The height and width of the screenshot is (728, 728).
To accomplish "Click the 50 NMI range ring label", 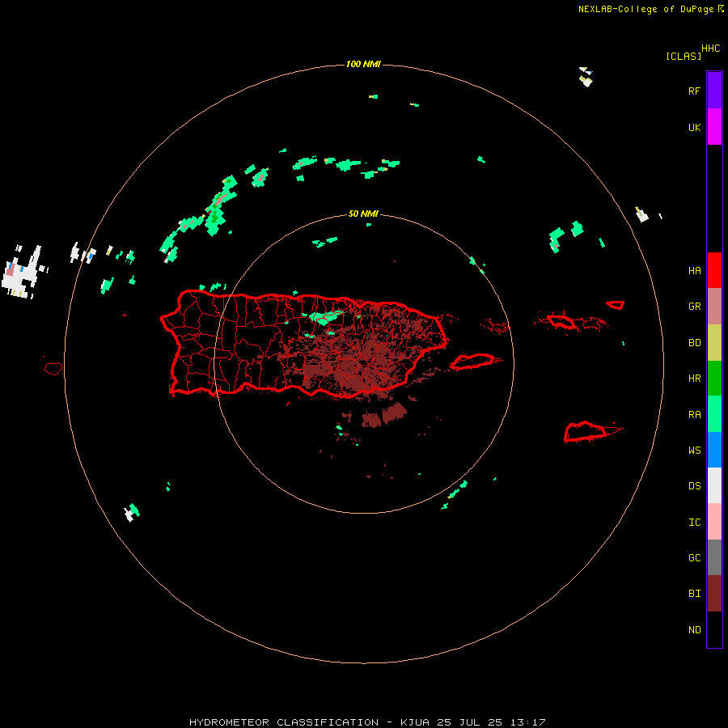I will [x=363, y=214].
